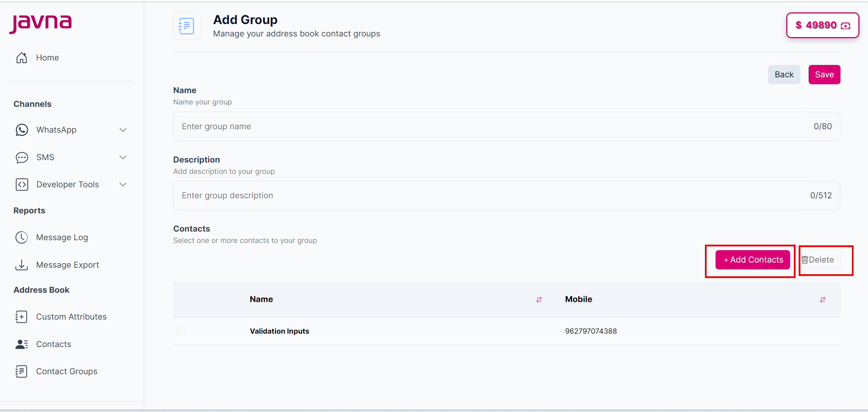
Task: Go to Contacts in Address Book
Action: 54,344
